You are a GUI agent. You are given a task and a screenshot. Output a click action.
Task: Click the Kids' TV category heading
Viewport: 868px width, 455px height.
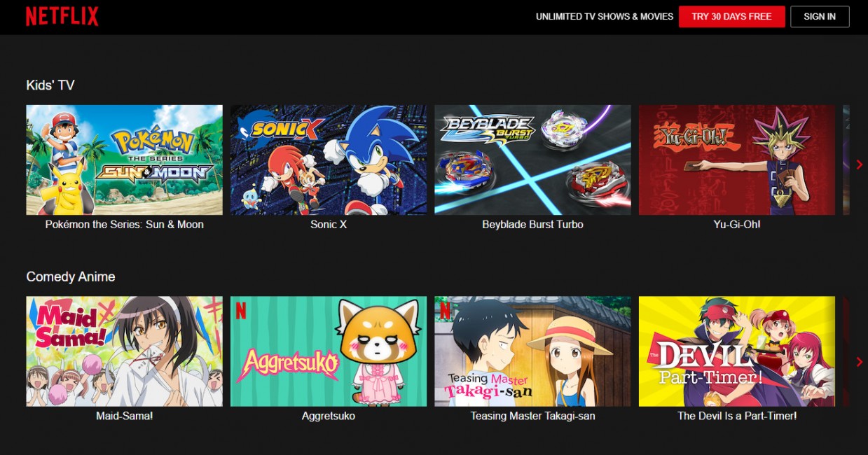[50, 85]
